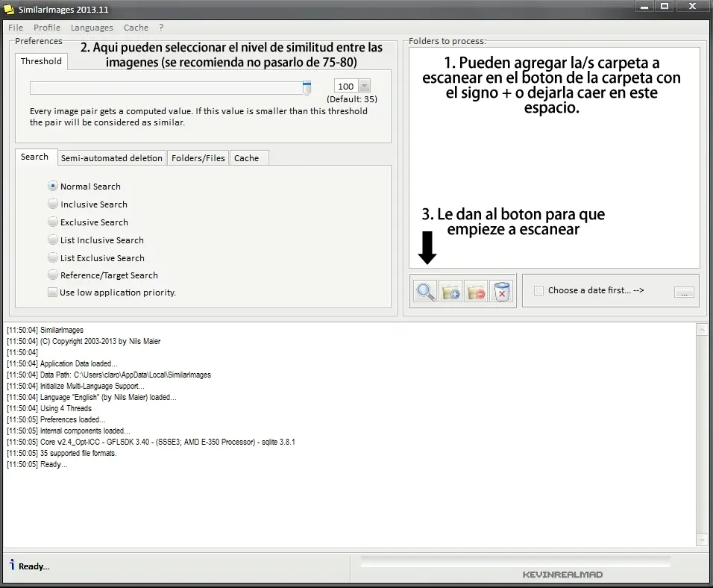Click the 'Language "English" (by Nils Maier) loaded' log line

pos(92,397)
